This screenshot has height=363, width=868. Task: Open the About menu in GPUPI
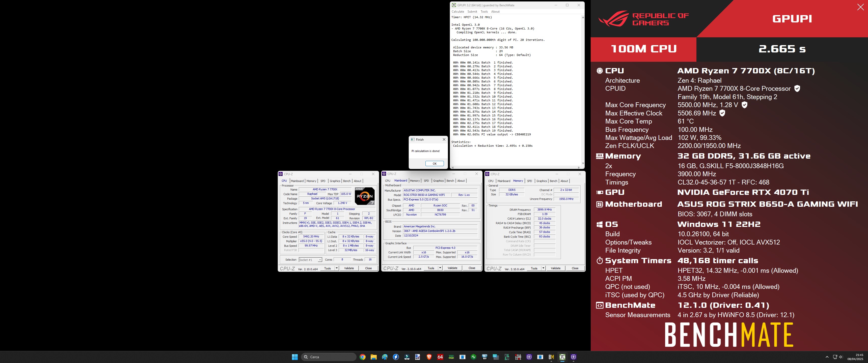(495, 11)
